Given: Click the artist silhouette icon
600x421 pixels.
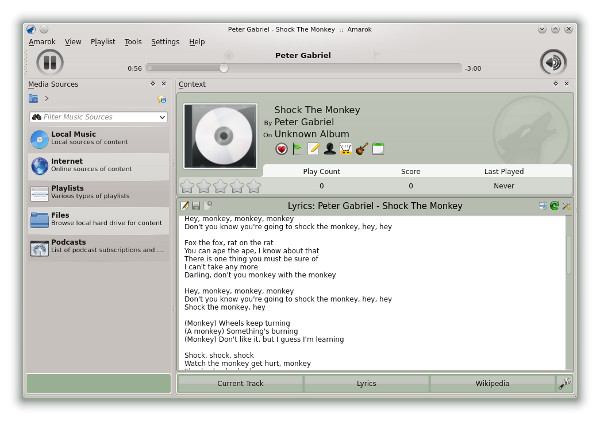Looking at the screenshot, I should pyautogui.click(x=329, y=148).
